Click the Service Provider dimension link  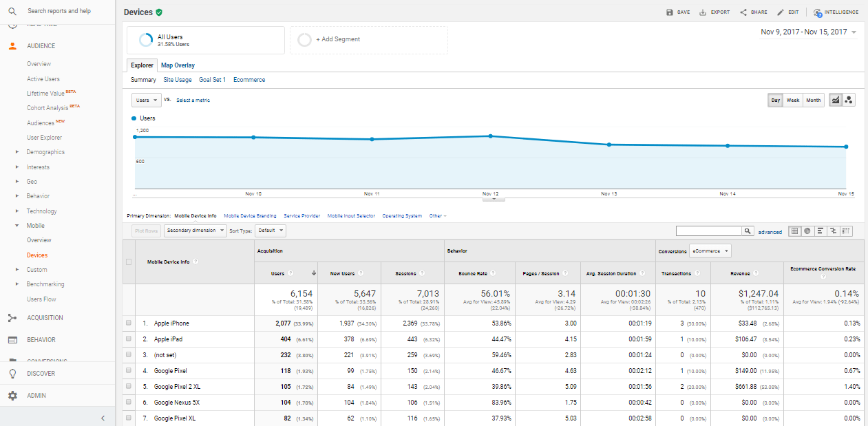(301, 216)
